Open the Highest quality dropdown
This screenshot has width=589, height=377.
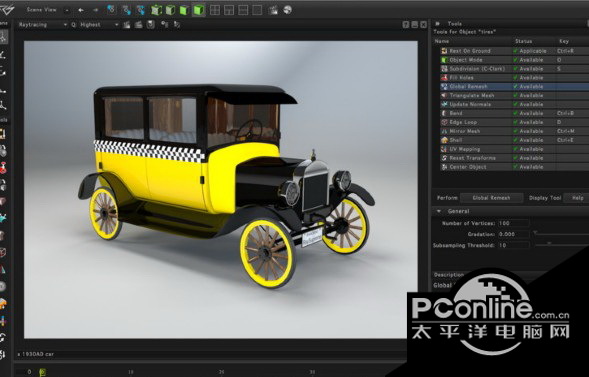[x=95, y=25]
